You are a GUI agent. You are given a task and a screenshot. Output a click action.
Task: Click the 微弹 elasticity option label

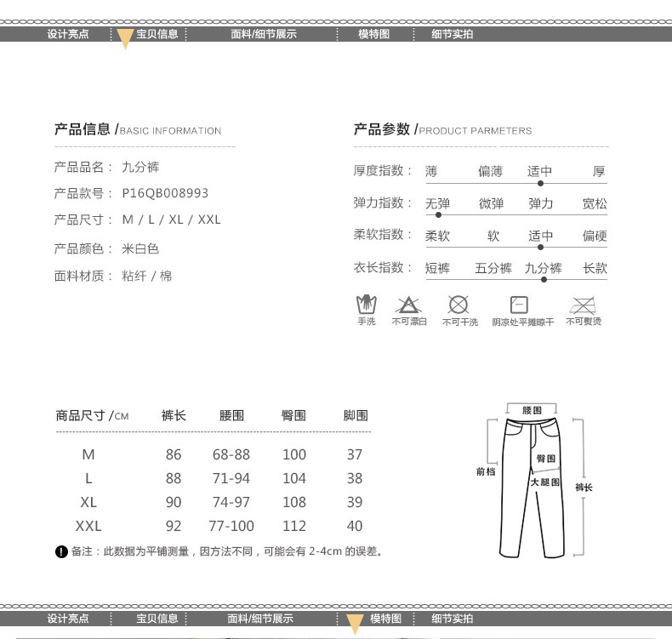[491, 203]
